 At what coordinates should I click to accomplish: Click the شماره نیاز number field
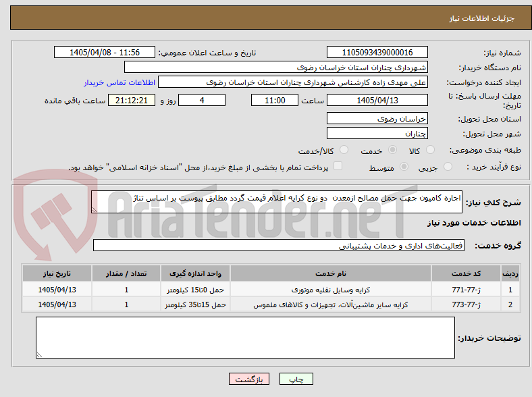coord(377,52)
